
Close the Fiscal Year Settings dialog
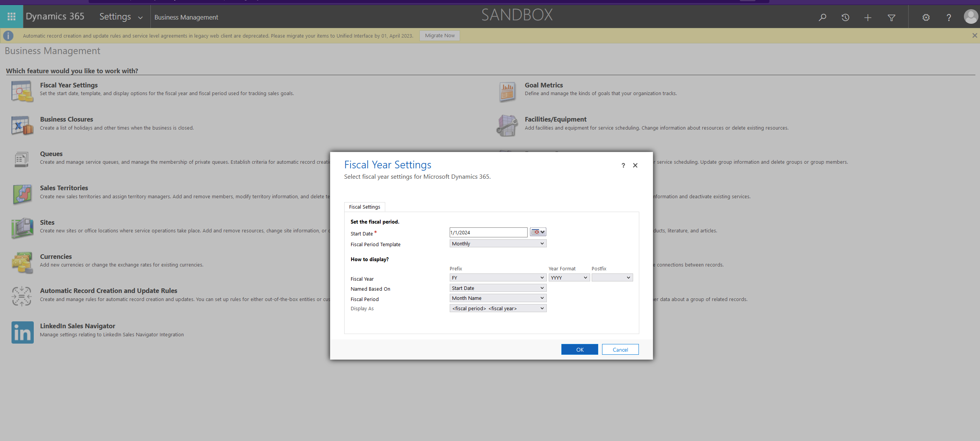[635, 165]
